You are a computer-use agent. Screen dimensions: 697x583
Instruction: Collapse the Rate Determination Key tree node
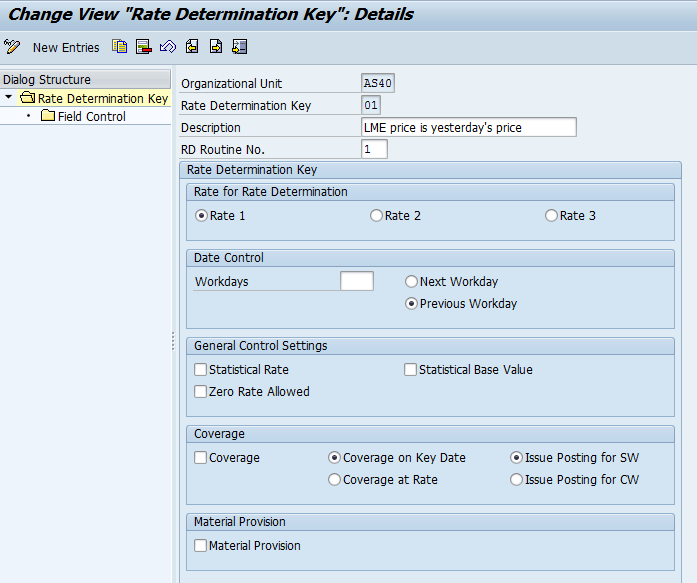coord(9,98)
